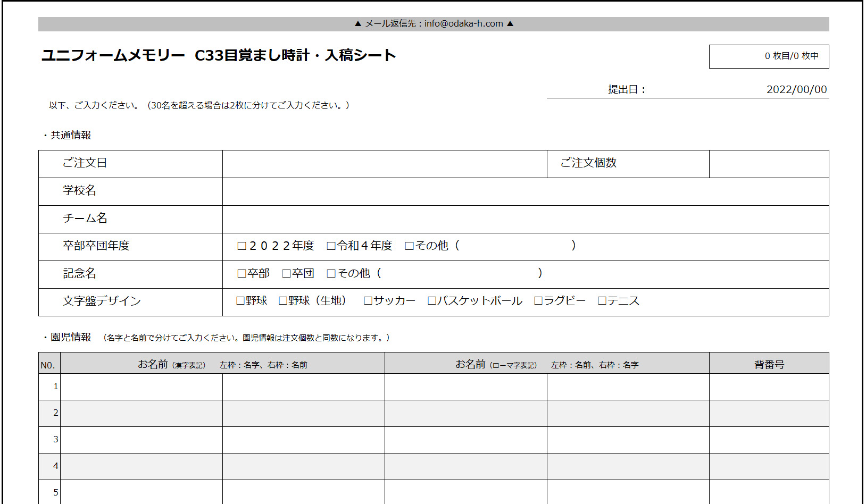Click row 2 kanji given-name cell
Viewport: 866px width, 504px height.
(304, 413)
